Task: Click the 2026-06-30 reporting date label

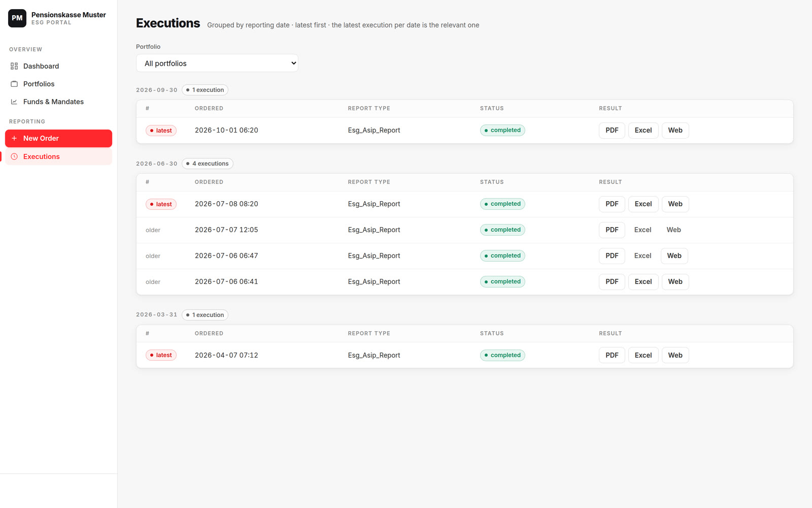Action: (x=157, y=164)
